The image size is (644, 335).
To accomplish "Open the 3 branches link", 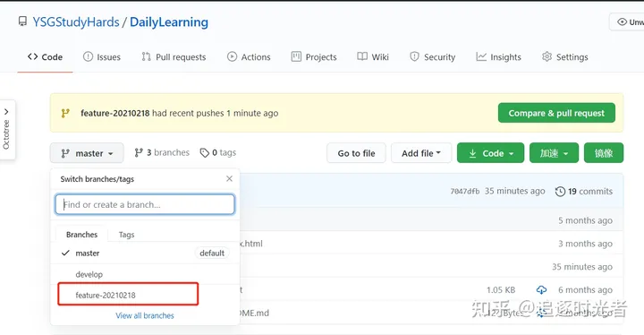I will tap(162, 152).
